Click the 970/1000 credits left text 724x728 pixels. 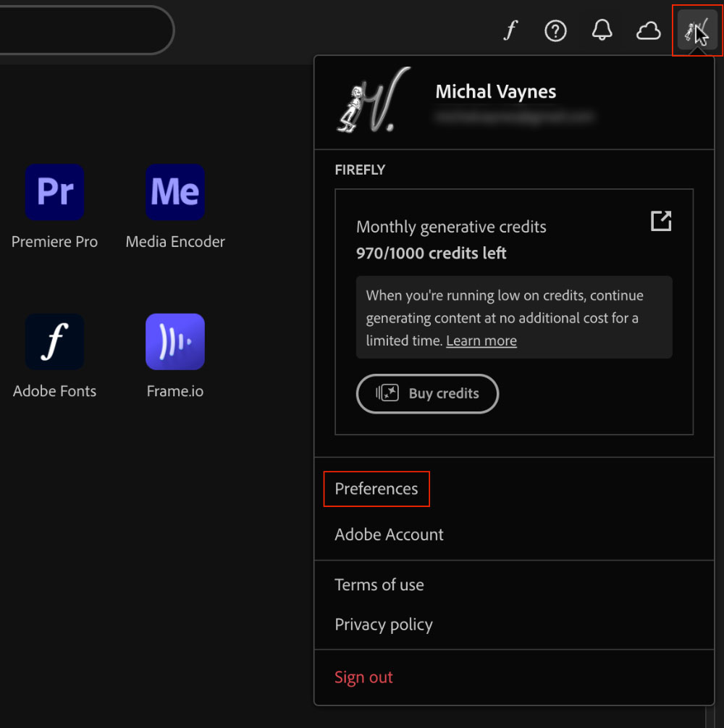[432, 254]
